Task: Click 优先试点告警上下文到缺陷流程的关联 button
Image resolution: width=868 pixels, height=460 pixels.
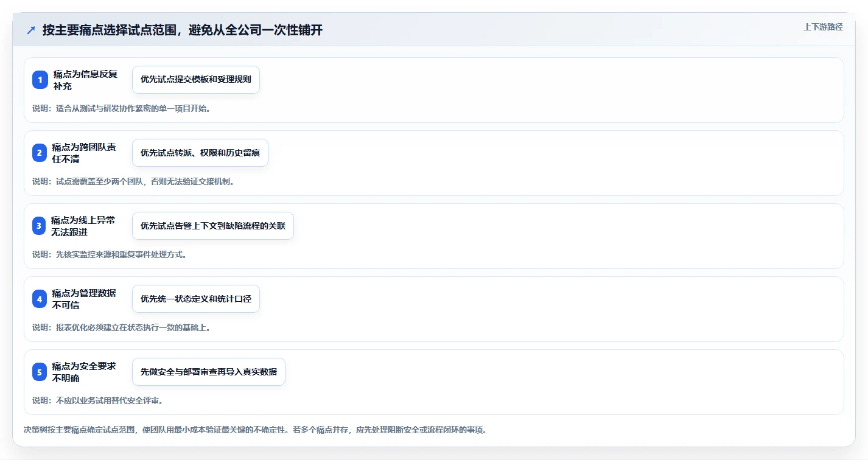Action: point(213,226)
